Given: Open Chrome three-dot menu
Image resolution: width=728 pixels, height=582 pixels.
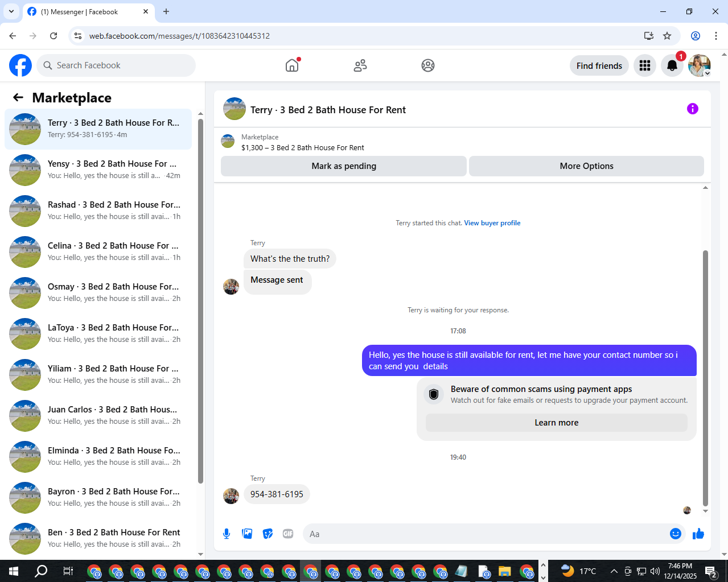Looking at the screenshot, I should click(x=716, y=36).
